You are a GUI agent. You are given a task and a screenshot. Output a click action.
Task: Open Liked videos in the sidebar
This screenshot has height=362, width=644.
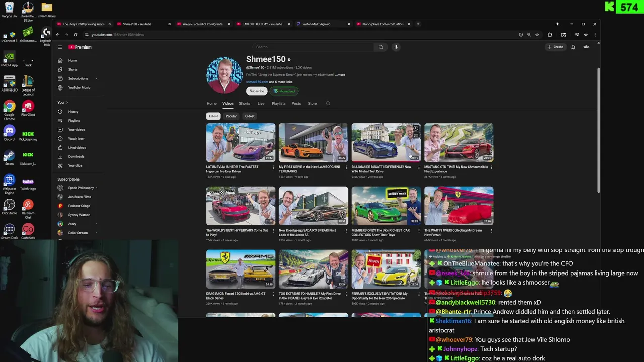tap(77, 147)
